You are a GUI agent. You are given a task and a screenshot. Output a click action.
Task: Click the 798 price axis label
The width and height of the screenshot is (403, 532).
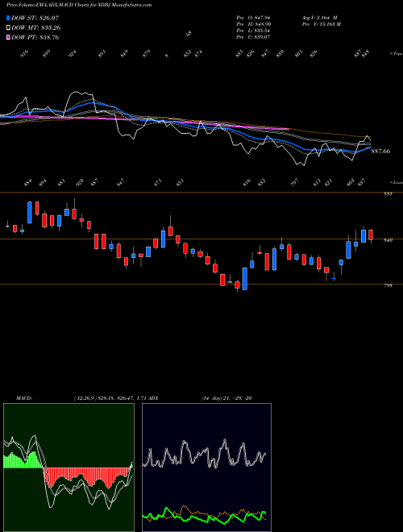coord(388,286)
